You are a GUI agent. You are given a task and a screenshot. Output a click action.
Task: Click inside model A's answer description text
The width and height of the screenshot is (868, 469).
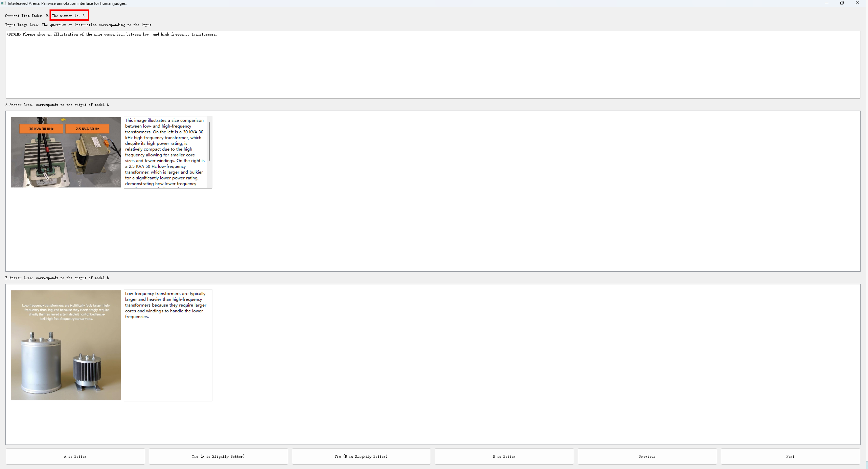(x=165, y=152)
